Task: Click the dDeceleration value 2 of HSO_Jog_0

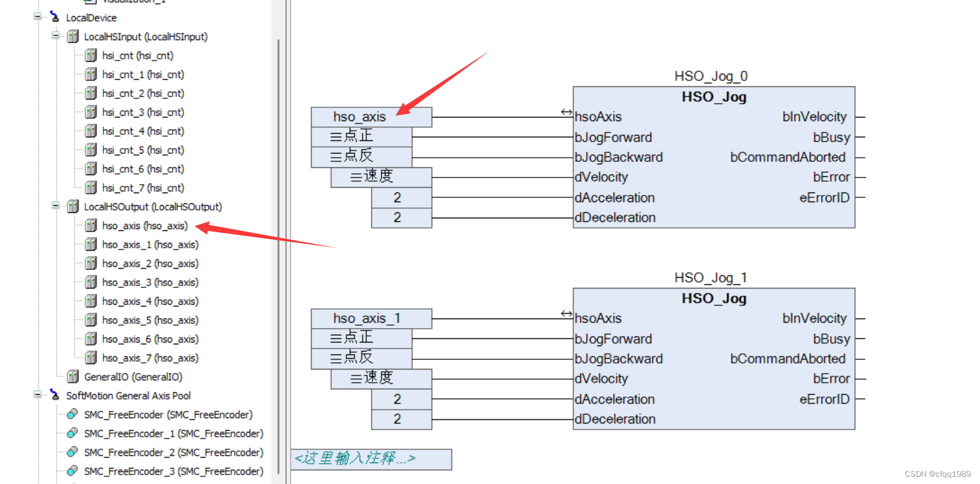Action: coord(401,218)
